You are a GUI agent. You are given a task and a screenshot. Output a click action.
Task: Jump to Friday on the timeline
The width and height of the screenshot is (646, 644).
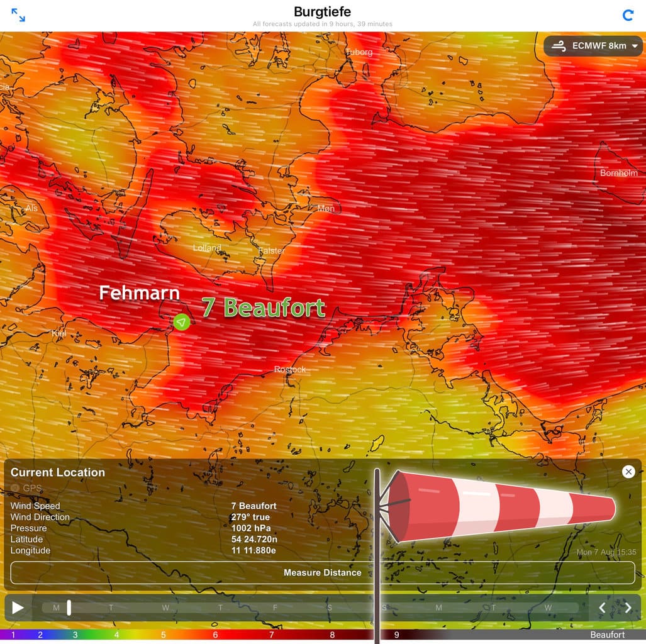tap(275, 608)
